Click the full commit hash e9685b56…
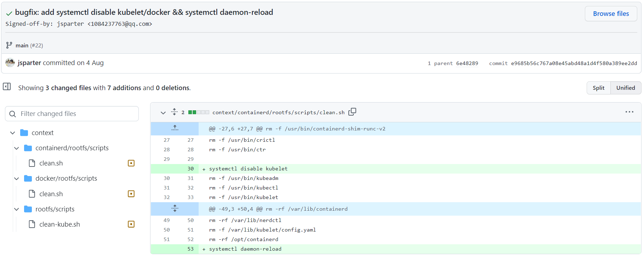The height and width of the screenshot is (257, 644). coord(574,63)
